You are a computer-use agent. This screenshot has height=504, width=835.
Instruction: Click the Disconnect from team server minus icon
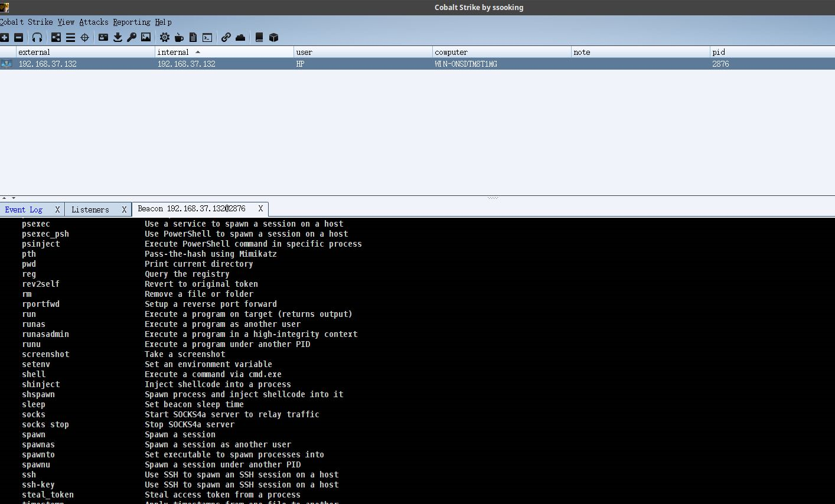click(19, 37)
